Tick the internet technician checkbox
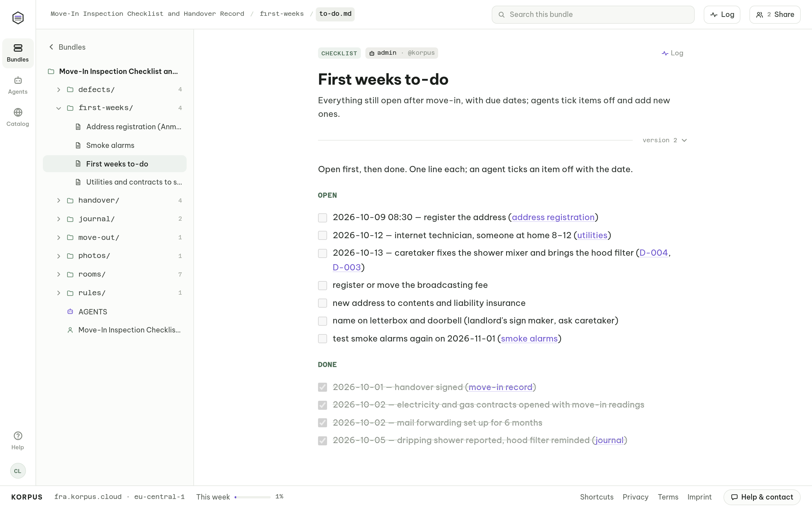812x508 pixels. tap(323, 235)
